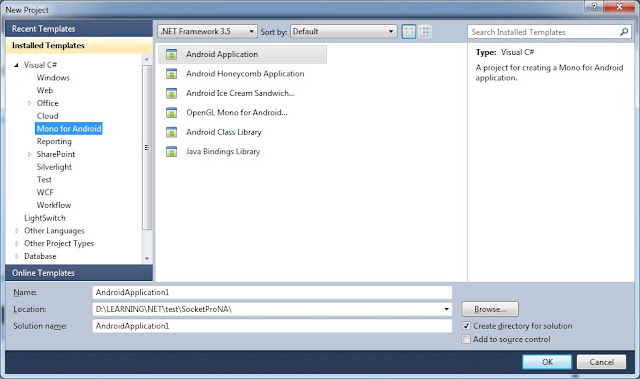Click the OK button
The image size is (640, 379).
pos(547,362)
